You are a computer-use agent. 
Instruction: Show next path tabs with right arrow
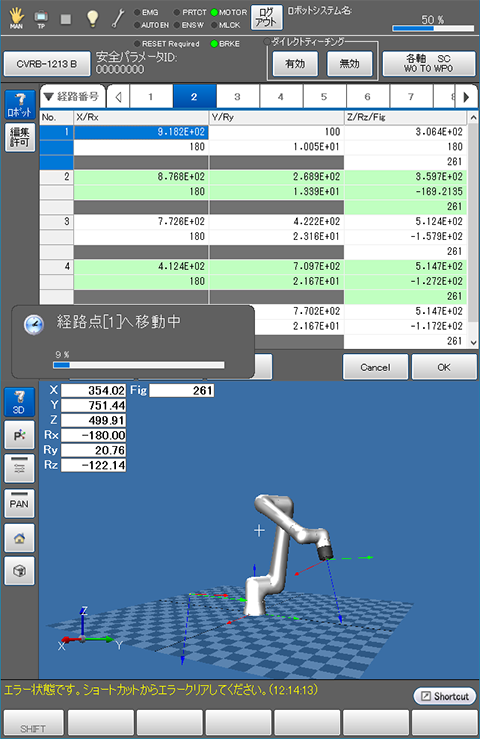click(466, 97)
